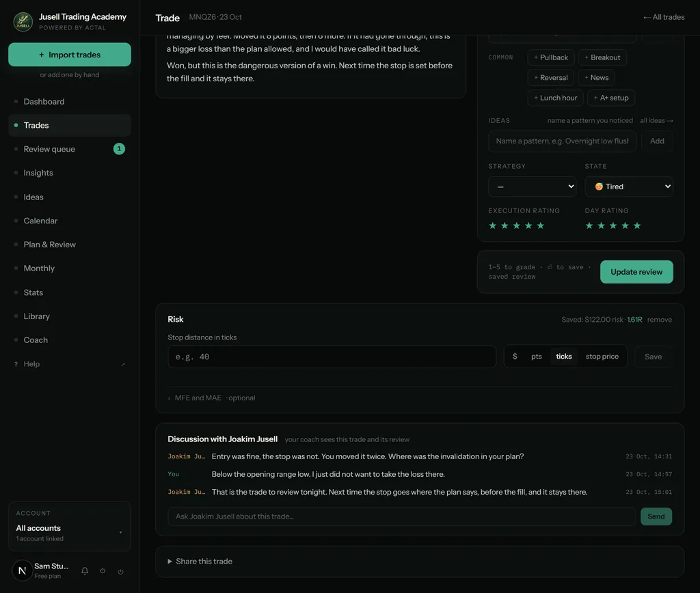Viewport: 700px width, 593px height.
Task: Open the All accounts selector
Action: (x=70, y=532)
